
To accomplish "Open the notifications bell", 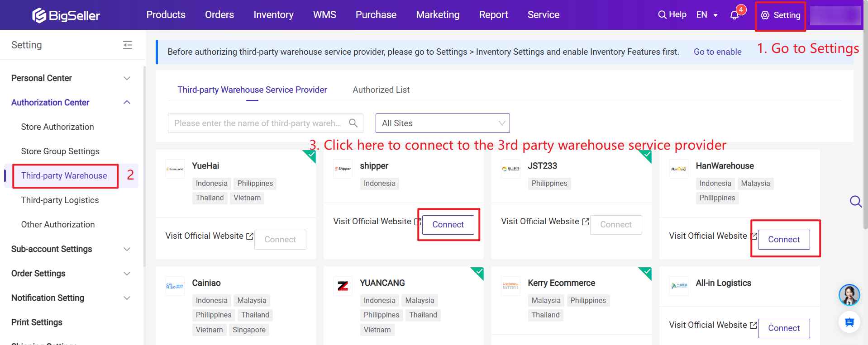I will pyautogui.click(x=734, y=15).
